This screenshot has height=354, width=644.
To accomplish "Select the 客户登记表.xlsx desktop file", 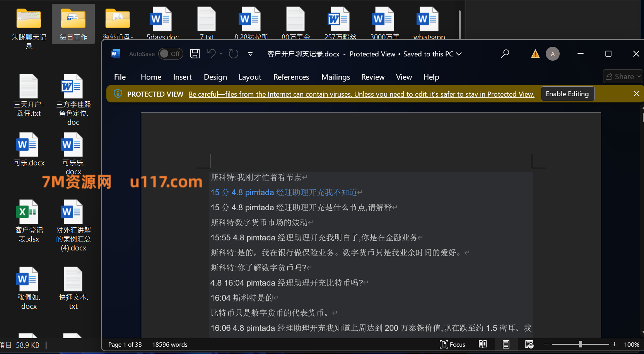I will pyautogui.click(x=29, y=221).
